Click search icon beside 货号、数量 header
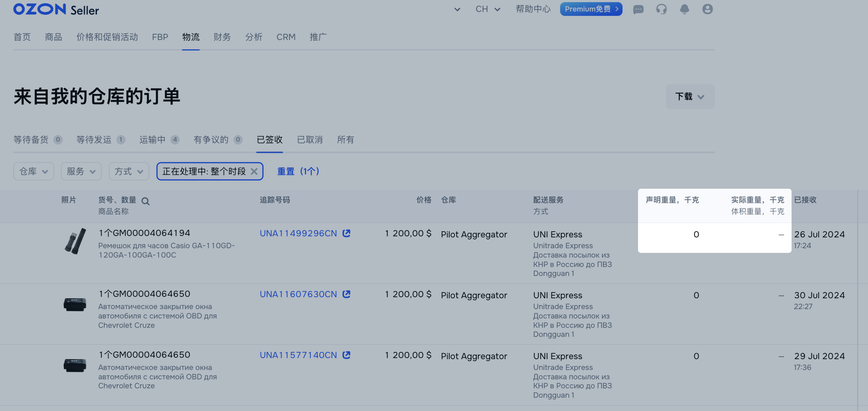Screen dimensions: 868x411 pos(145,201)
